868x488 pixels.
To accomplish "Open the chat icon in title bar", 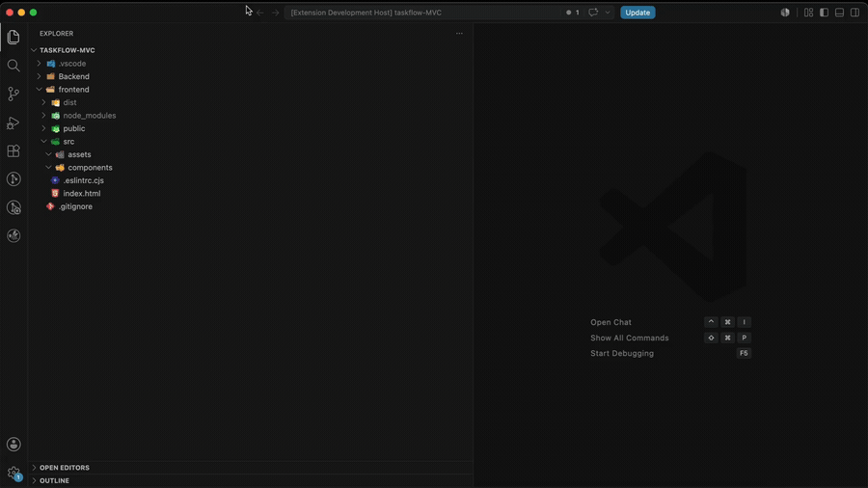I will tap(593, 13).
